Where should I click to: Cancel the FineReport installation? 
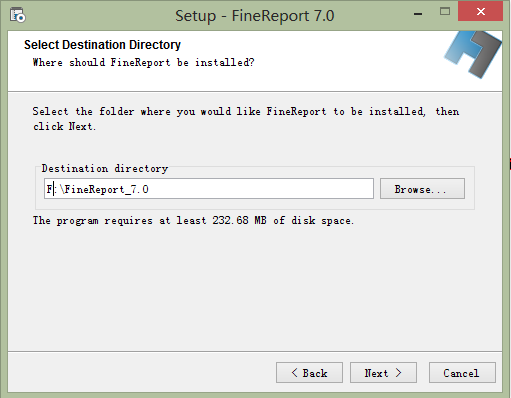(462, 373)
